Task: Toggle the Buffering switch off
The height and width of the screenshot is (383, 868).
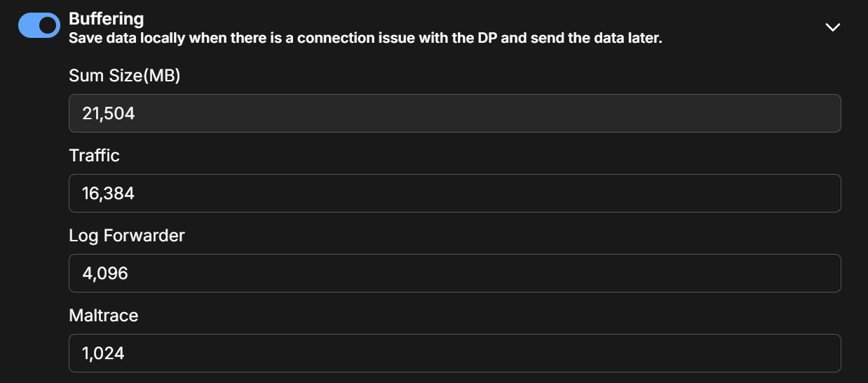Action: coord(39,26)
